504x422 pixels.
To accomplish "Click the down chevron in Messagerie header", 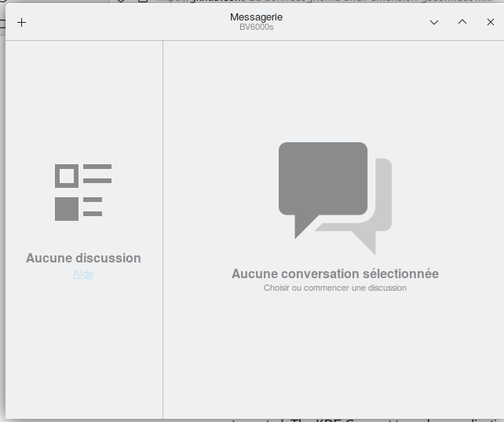I will [x=434, y=23].
